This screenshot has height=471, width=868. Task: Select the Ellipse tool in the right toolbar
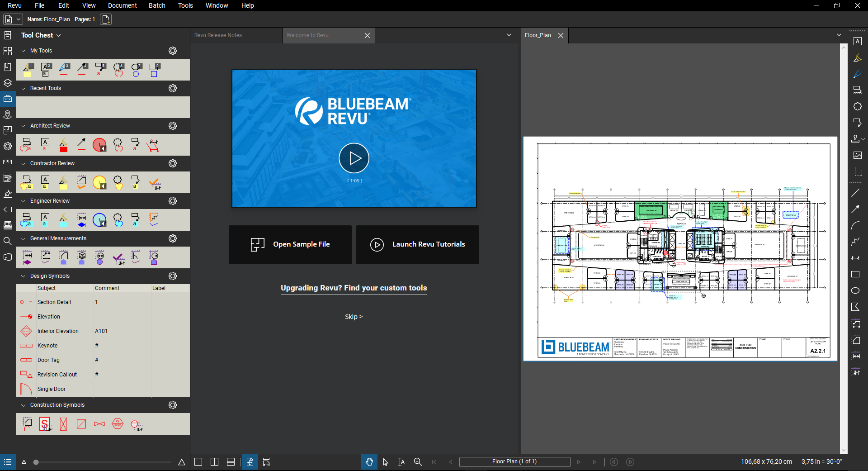[855, 290]
